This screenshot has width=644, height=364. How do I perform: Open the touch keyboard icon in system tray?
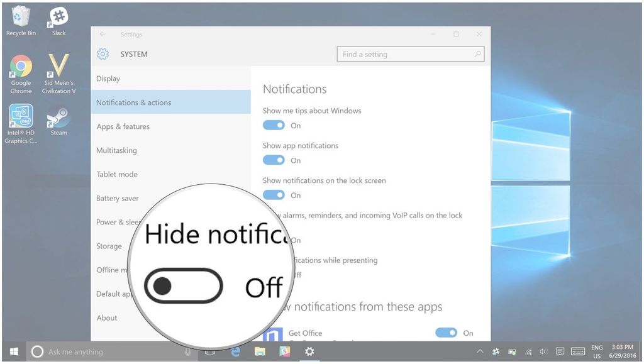578,352
